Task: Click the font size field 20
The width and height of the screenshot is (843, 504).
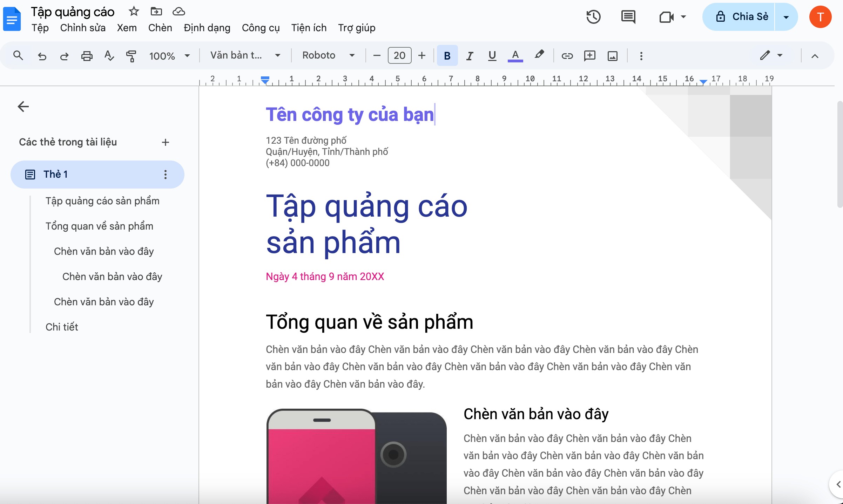Action: click(x=399, y=55)
